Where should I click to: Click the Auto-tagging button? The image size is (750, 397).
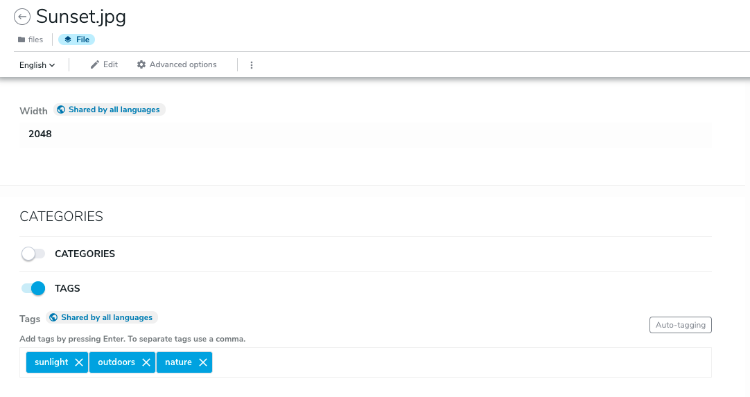pyautogui.click(x=680, y=325)
